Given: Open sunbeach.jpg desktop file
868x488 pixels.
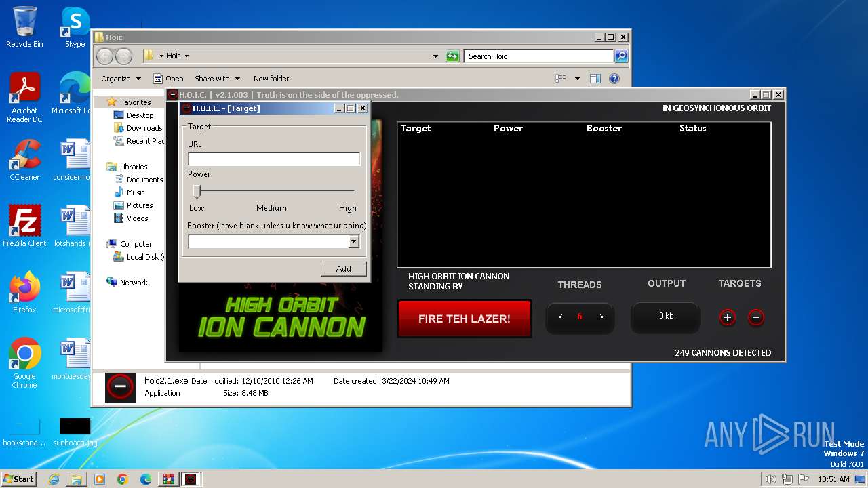Looking at the screenshot, I should 75,432.
